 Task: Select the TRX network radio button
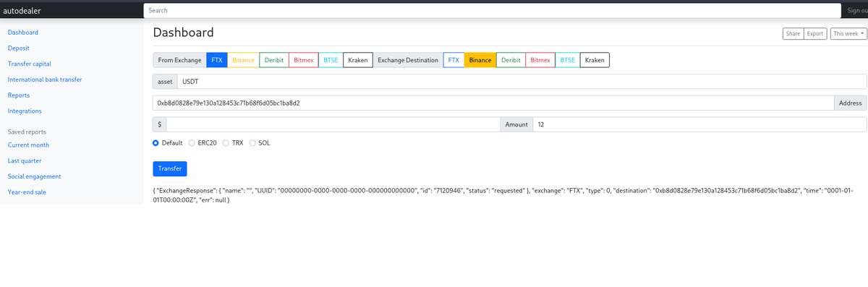point(226,143)
